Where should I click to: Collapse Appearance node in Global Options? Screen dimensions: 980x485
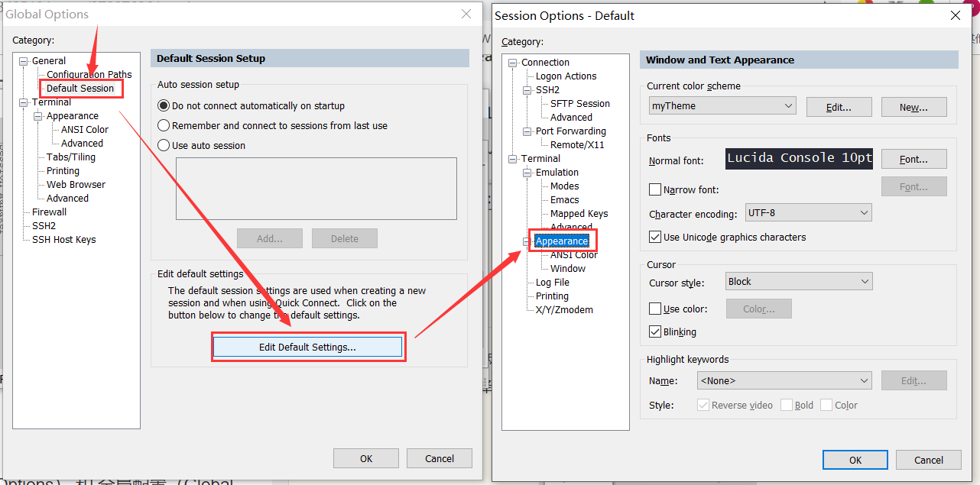click(x=37, y=116)
